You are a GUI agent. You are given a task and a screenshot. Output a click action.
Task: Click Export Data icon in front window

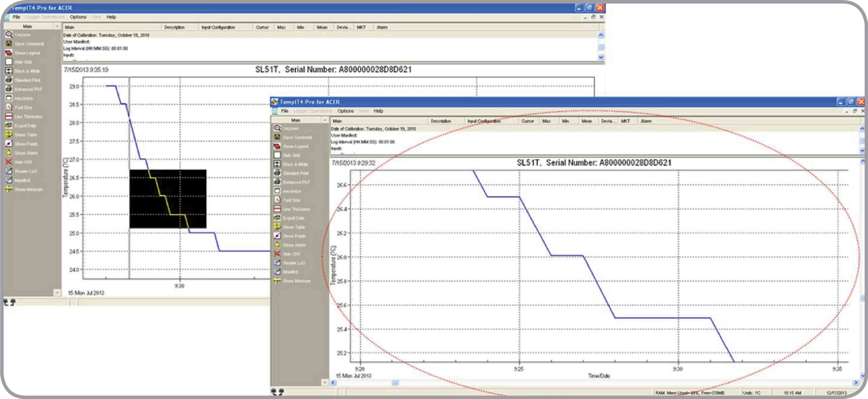277,218
